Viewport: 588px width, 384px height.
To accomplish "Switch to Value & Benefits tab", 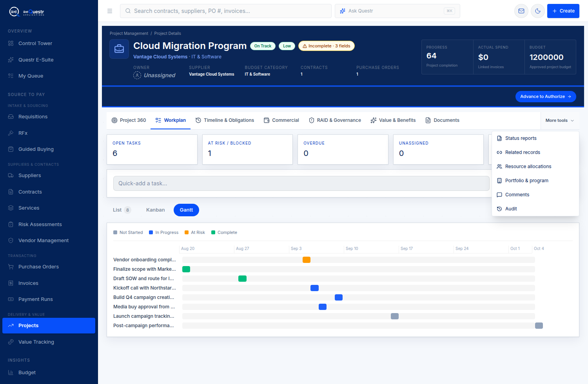I will tap(393, 120).
